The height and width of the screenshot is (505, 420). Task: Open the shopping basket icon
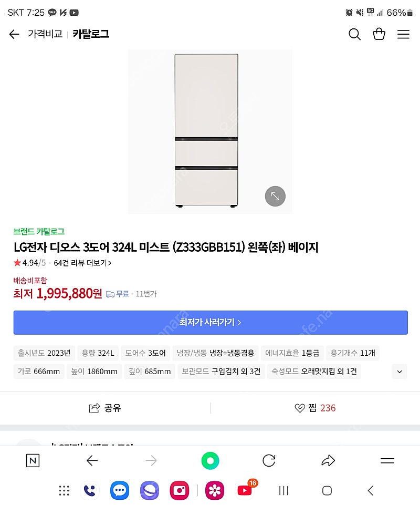coord(379,34)
